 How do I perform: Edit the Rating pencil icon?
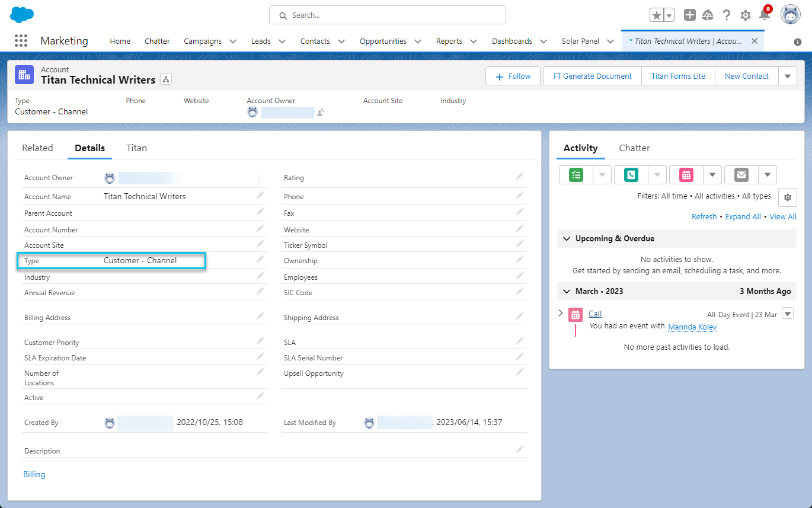[x=520, y=175]
